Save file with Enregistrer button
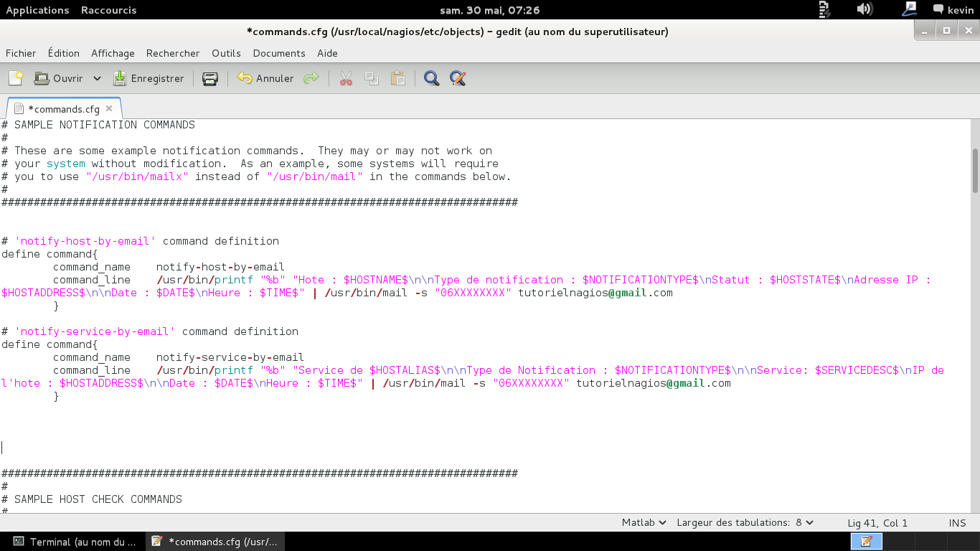Screen dimensions: 980x551 coord(149,78)
